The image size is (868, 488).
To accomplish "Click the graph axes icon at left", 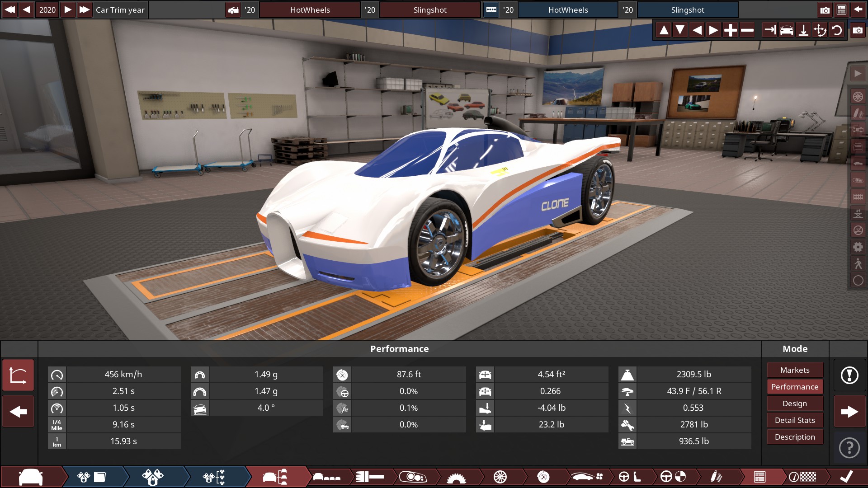I will pos(18,375).
